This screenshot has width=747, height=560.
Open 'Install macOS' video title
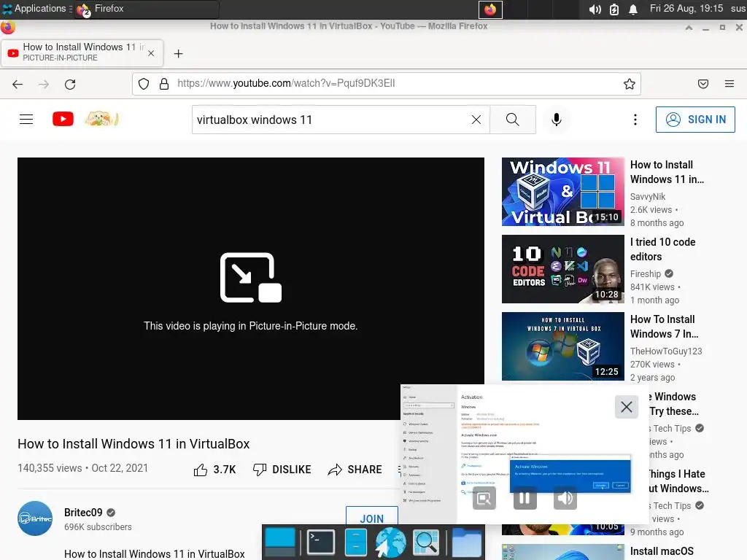[x=662, y=551]
